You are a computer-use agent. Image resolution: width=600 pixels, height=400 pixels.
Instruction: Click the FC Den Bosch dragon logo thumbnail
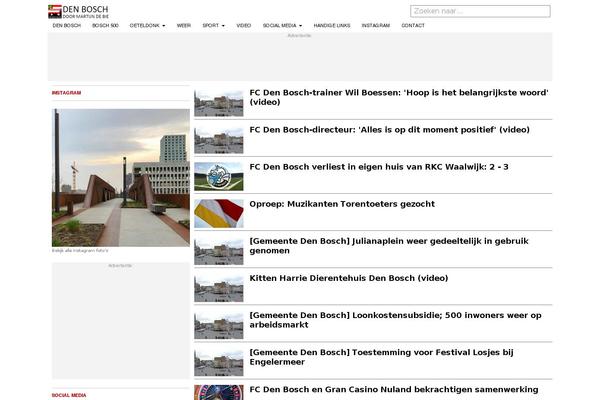pos(219,177)
